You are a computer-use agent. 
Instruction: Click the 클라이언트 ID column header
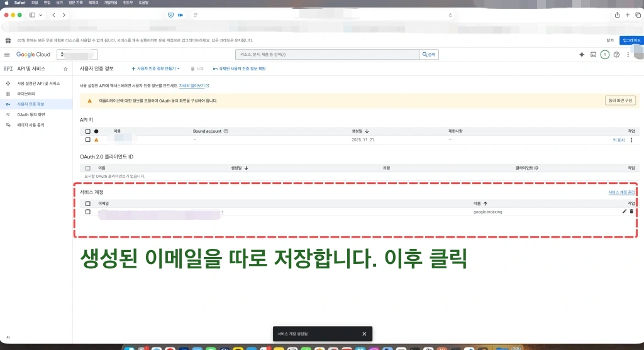pos(527,168)
